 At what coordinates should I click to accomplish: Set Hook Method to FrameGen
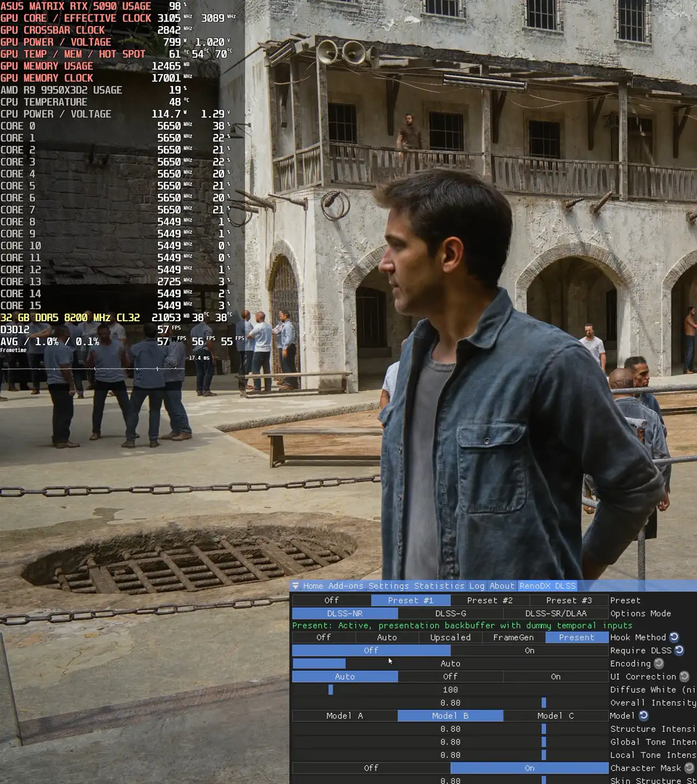[513, 637]
